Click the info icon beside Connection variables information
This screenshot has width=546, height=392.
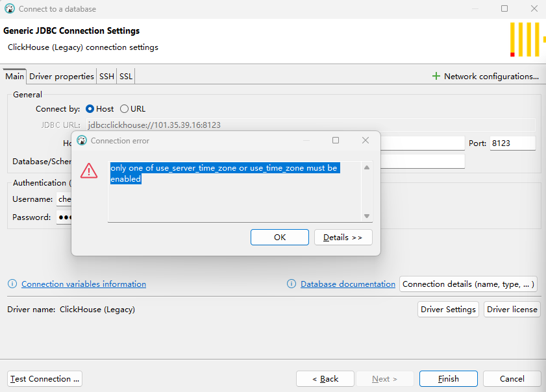coord(12,284)
